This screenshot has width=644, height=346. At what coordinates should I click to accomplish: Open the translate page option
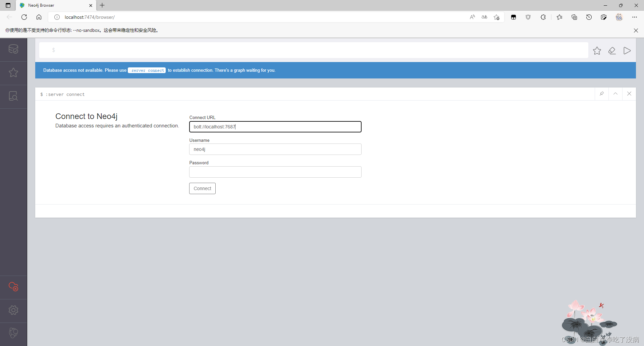[484, 17]
